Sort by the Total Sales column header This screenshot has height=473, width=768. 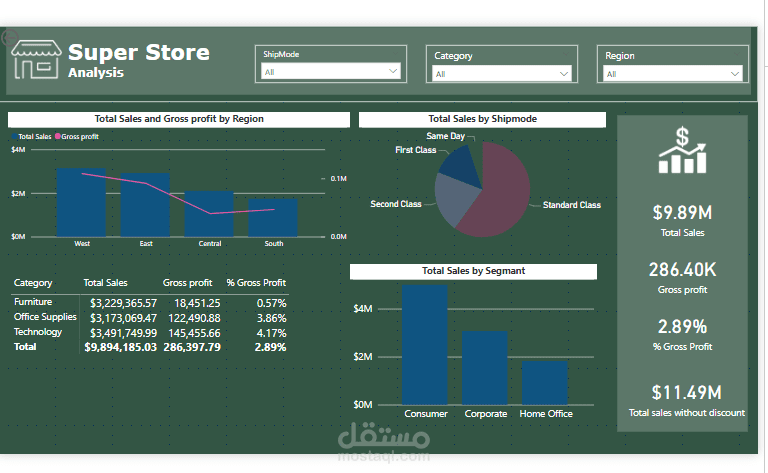click(x=105, y=283)
